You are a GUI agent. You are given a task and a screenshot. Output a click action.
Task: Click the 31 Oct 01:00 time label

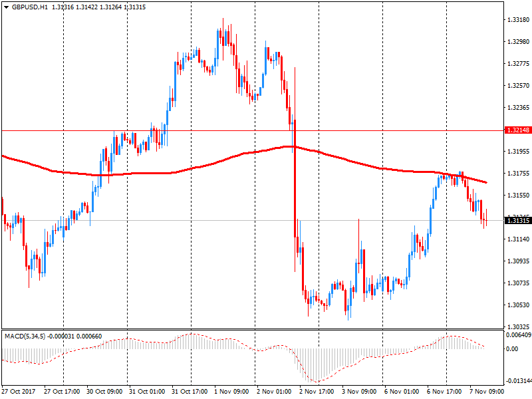(x=147, y=392)
